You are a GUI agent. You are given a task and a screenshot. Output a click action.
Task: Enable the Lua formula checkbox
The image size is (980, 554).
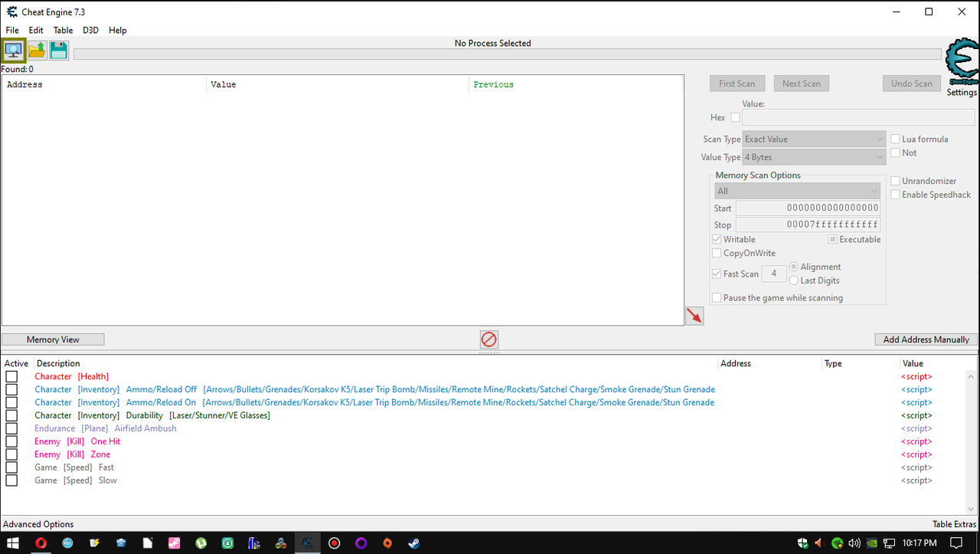click(x=895, y=139)
